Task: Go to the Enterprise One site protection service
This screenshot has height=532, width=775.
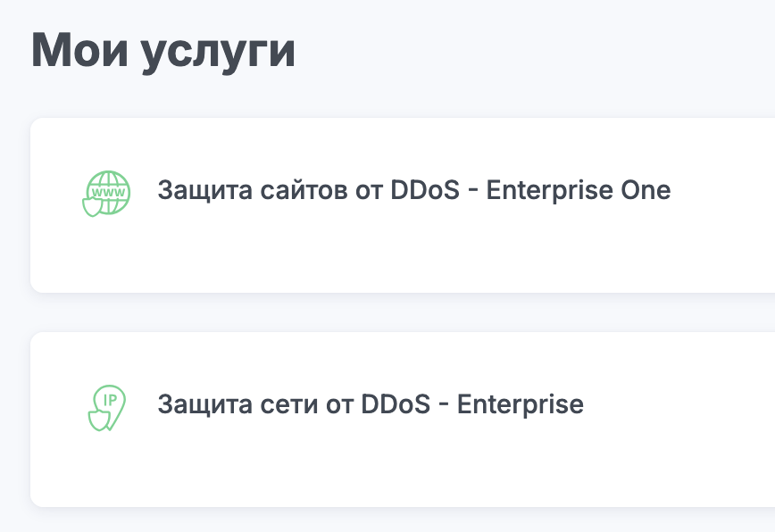Action: point(413,190)
